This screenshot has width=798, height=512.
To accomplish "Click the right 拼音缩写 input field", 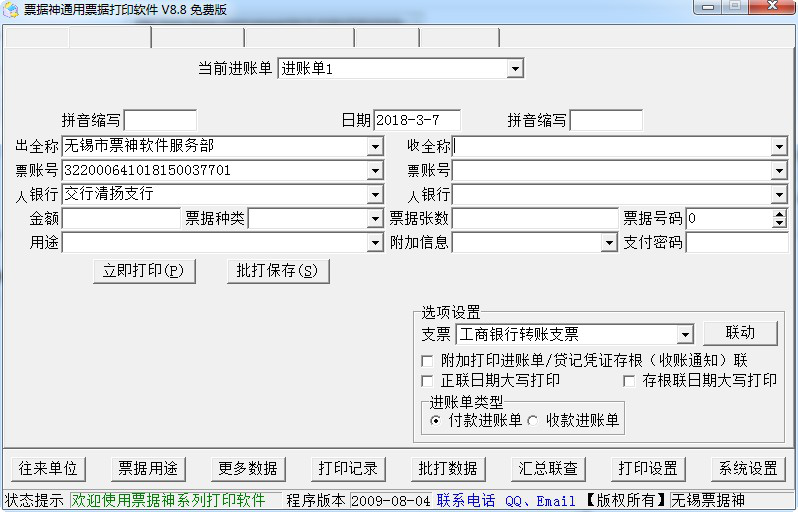I will (x=606, y=121).
